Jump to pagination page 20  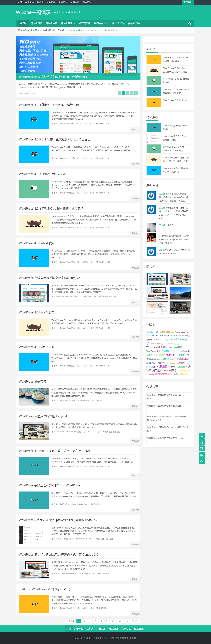point(120,621)
